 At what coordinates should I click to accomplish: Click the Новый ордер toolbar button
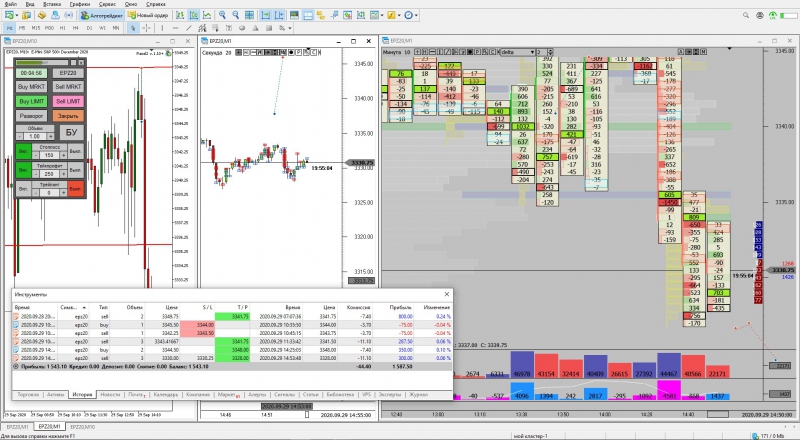tap(148, 15)
